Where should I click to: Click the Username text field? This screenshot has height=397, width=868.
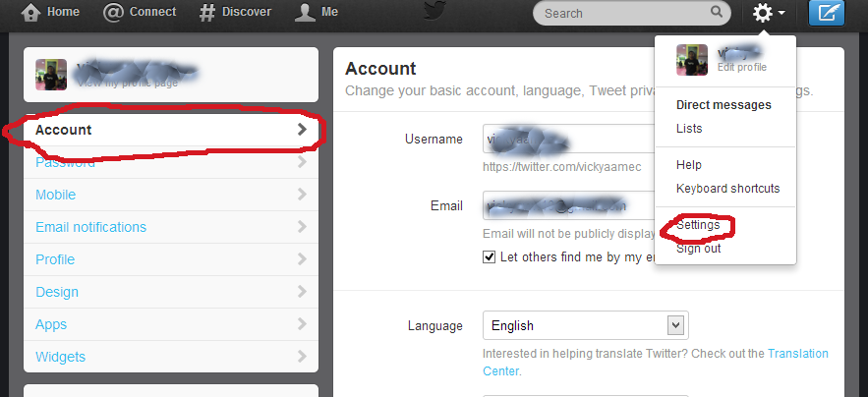[x=568, y=139]
